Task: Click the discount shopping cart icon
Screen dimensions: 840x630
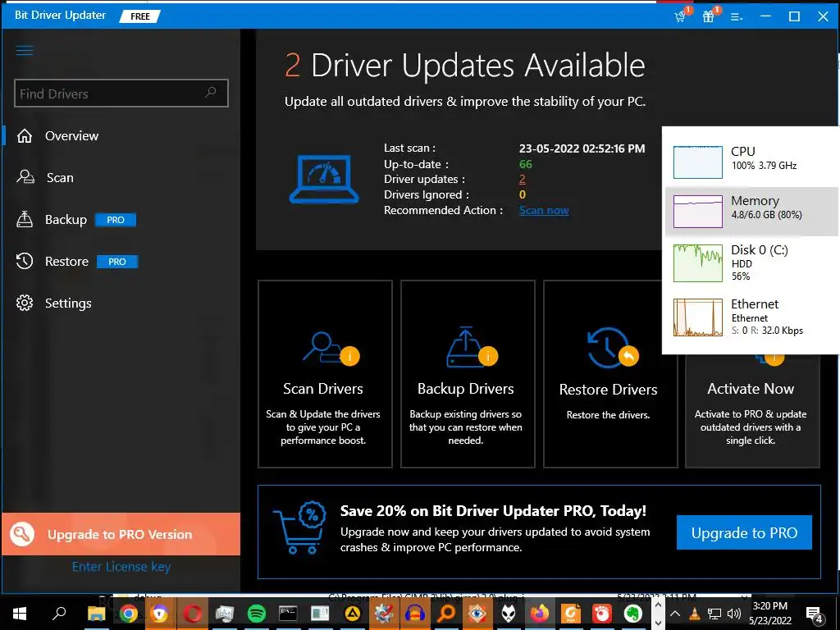Action: click(x=300, y=528)
